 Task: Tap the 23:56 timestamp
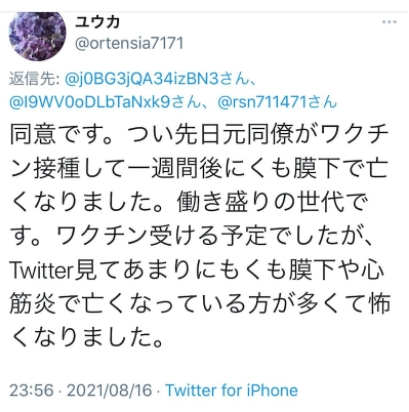coord(32,390)
